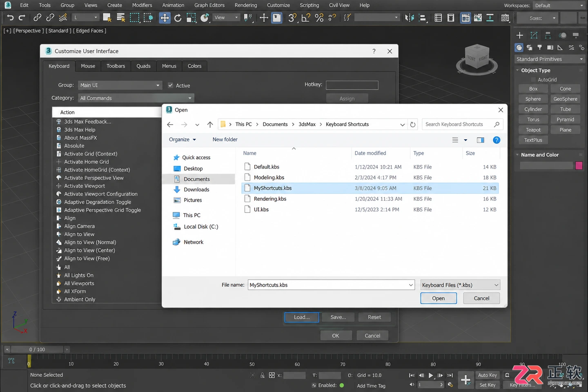The width and height of the screenshot is (588, 392).
Task: Select the Select and Move tool
Action: (165, 18)
